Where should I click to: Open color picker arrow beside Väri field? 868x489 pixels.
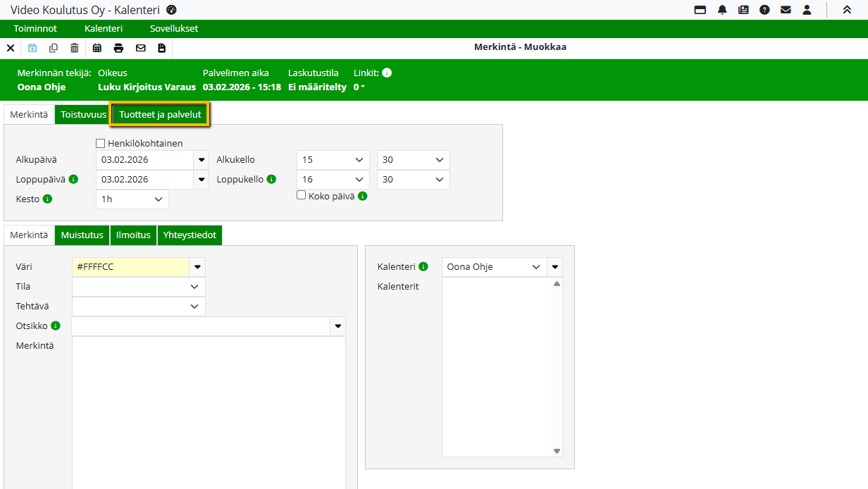tap(198, 267)
